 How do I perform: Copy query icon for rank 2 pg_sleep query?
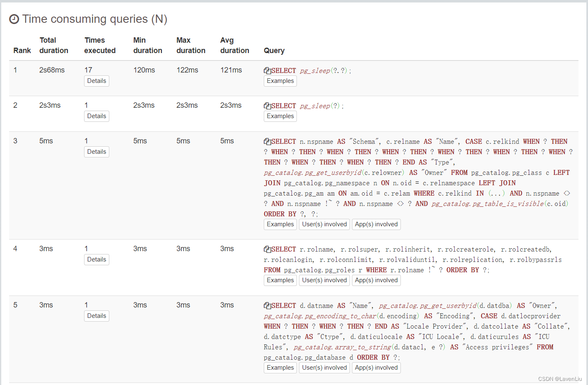[x=267, y=106]
